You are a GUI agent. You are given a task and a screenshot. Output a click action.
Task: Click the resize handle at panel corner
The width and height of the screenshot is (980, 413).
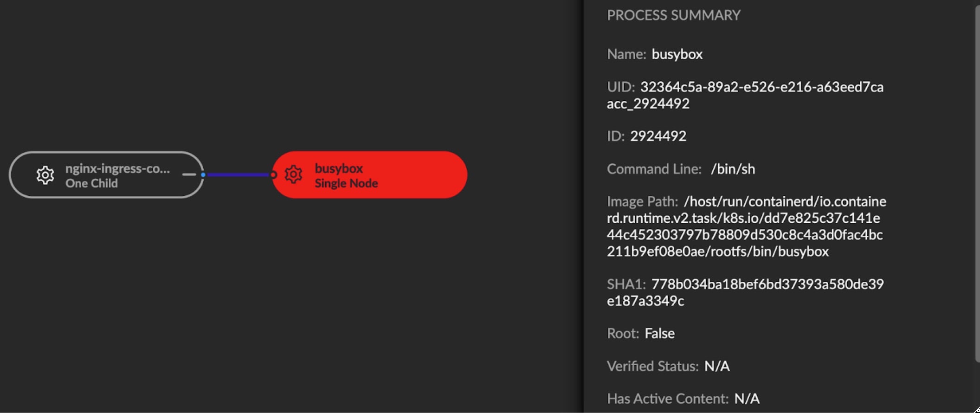pyautogui.click(x=976, y=409)
